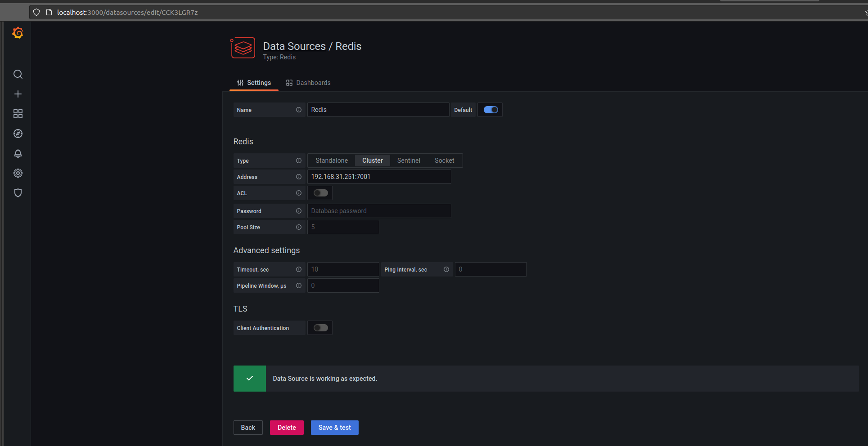Click the 'Redis' section heading
Viewport: 868px width, 446px height.
pos(243,142)
